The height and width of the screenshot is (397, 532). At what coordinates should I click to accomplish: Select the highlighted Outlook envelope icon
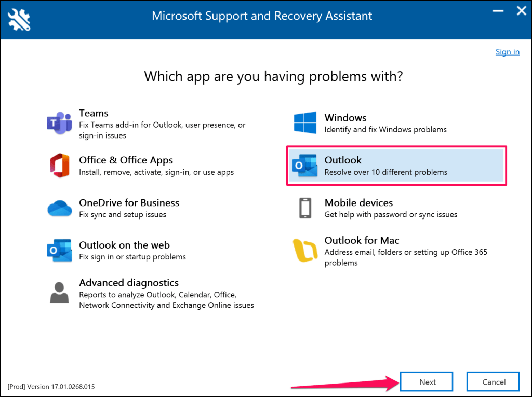point(305,166)
